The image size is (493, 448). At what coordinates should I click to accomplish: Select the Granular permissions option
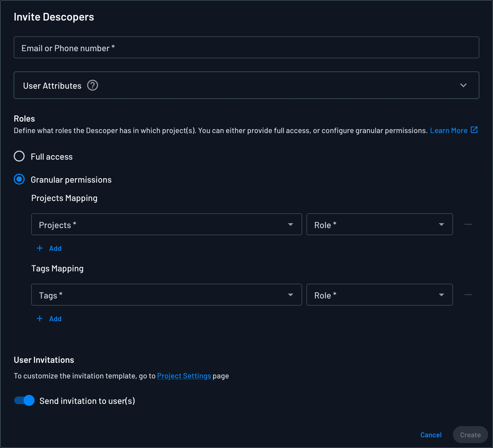(x=19, y=180)
